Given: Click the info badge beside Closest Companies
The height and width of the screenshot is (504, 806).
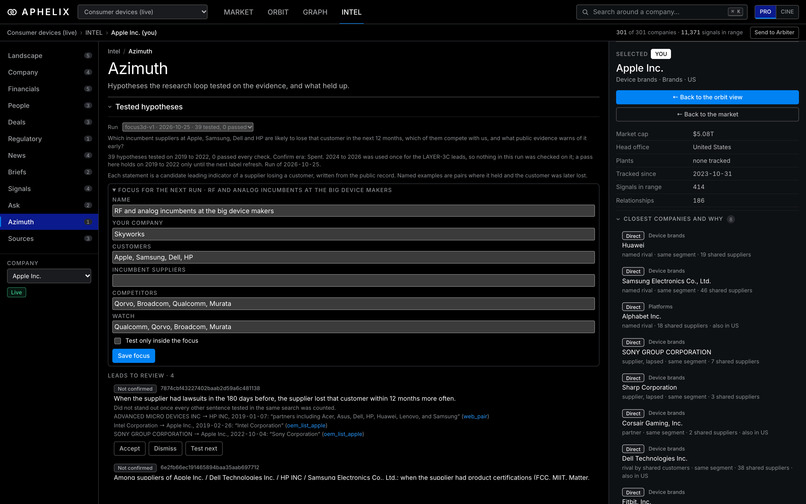Looking at the screenshot, I should click(x=730, y=219).
